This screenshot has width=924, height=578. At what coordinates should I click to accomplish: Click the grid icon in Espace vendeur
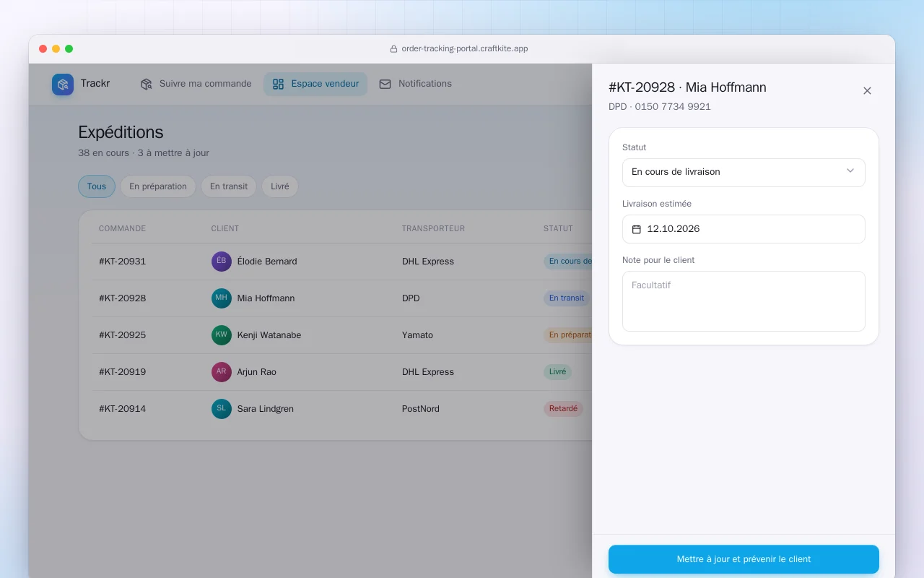pos(278,84)
